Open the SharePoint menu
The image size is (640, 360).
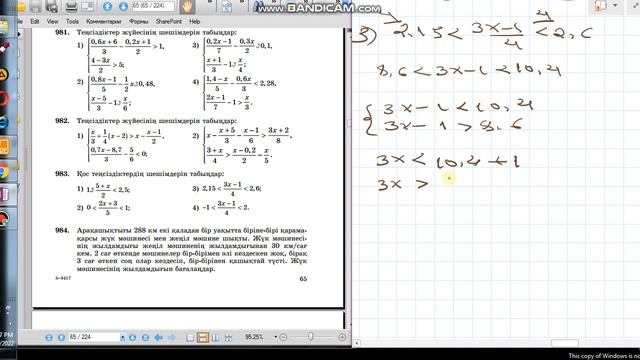click(x=169, y=21)
